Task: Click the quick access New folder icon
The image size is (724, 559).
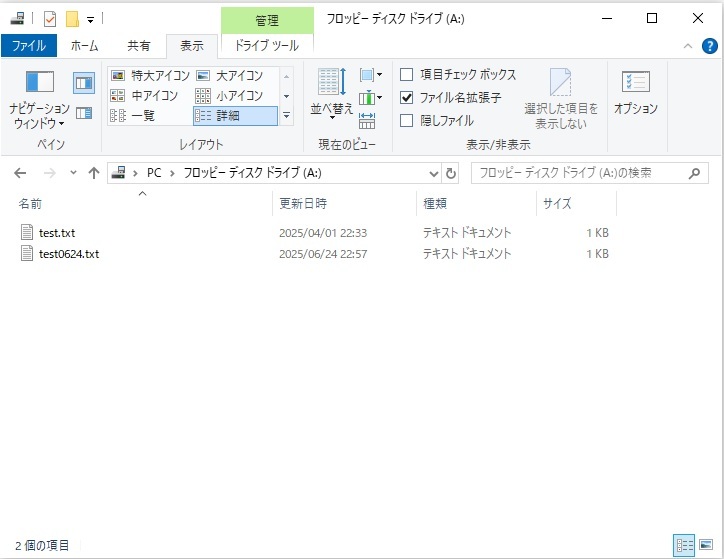Action: [72, 19]
